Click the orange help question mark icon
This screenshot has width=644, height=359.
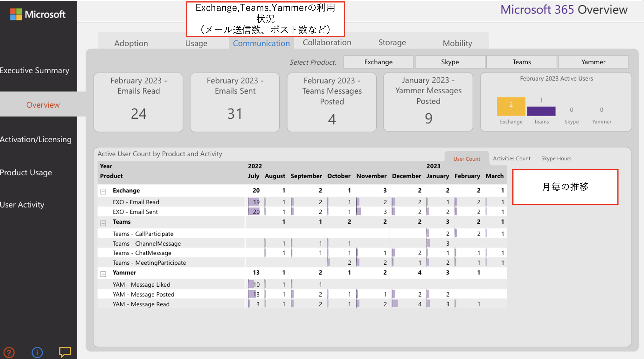coord(9,352)
